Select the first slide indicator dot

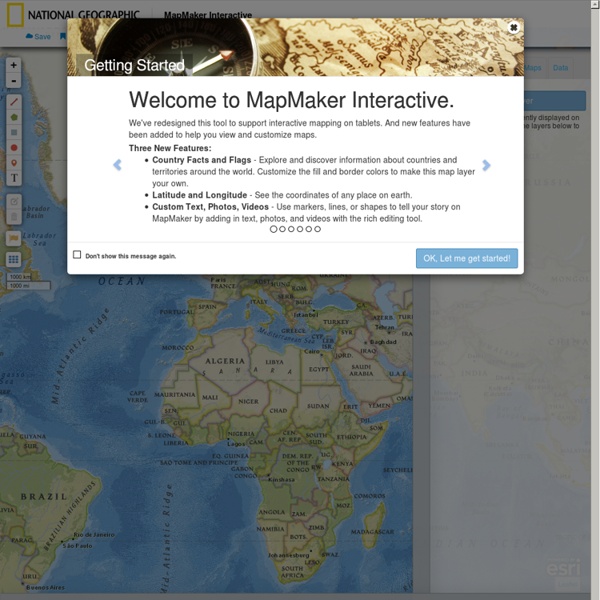click(x=273, y=229)
